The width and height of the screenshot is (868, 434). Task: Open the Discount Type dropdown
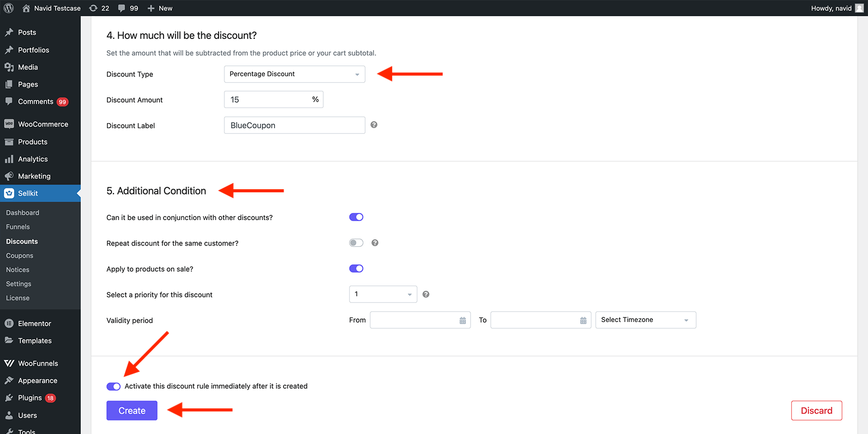(x=295, y=74)
